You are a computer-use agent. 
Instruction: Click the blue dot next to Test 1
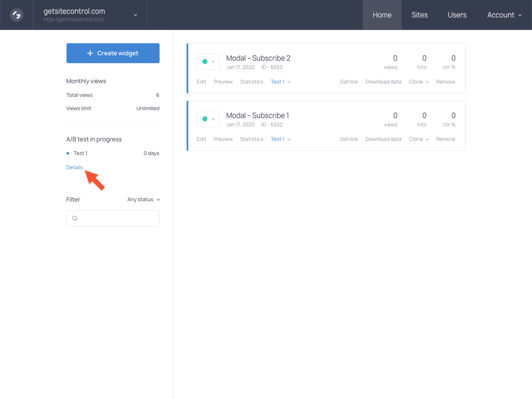[x=68, y=153]
